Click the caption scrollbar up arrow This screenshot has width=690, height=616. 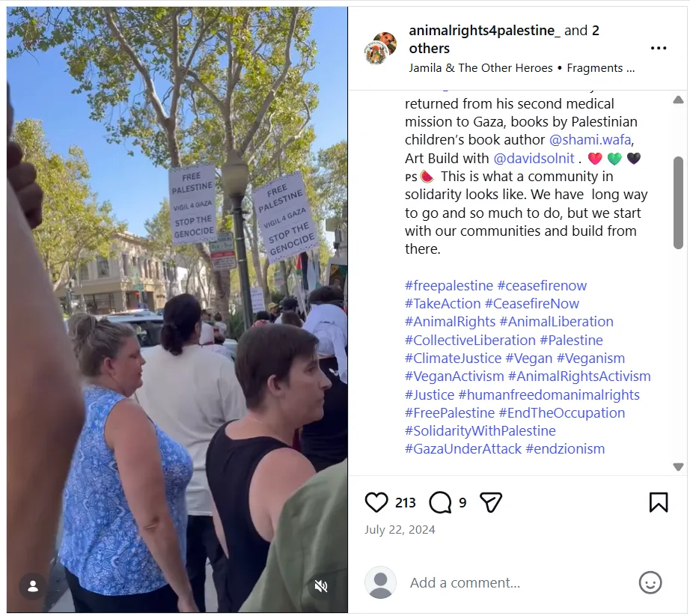click(x=678, y=100)
